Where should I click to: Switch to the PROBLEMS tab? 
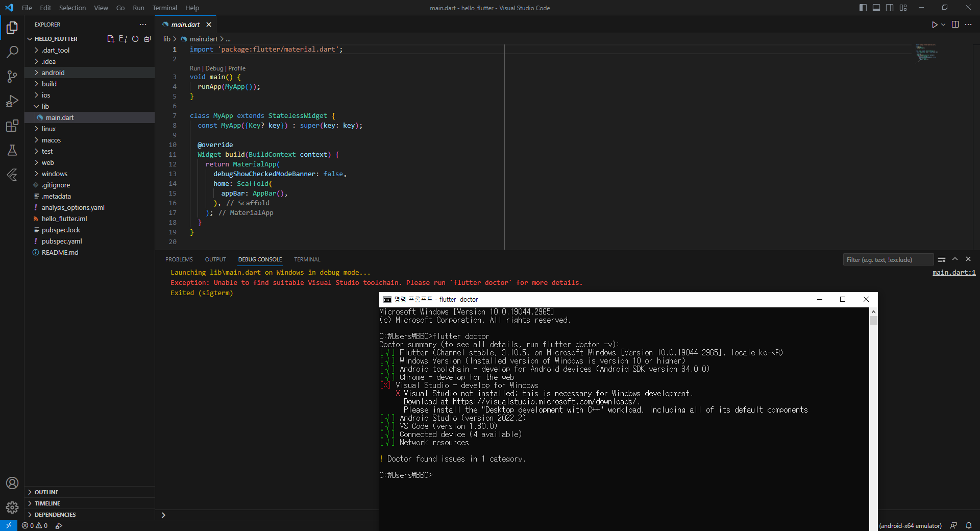179,259
